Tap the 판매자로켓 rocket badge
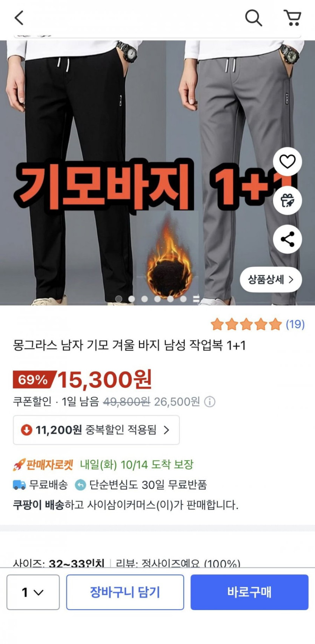This screenshot has height=644, width=315. pyautogui.click(x=43, y=464)
